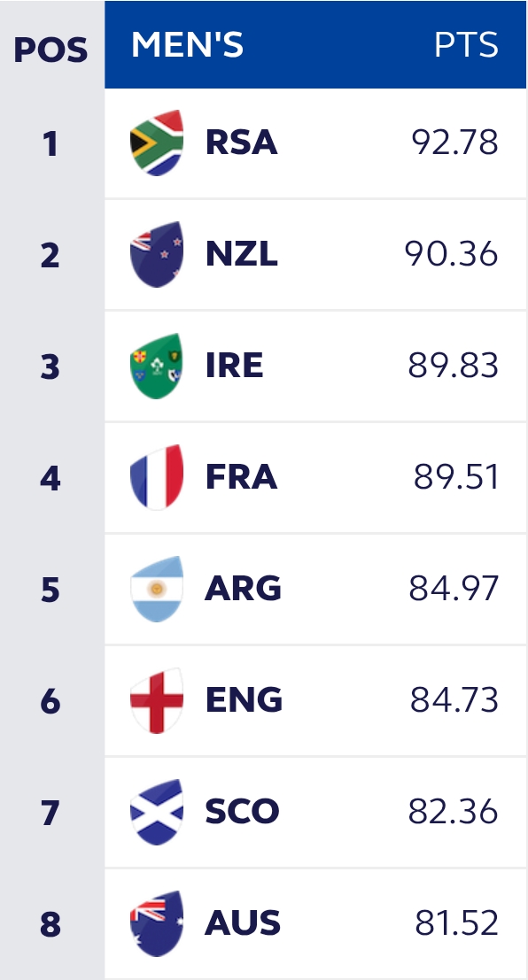The height and width of the screenshot is (980, 528).
Task: Select the MEN'S rankings header tab
Action: 187,45
